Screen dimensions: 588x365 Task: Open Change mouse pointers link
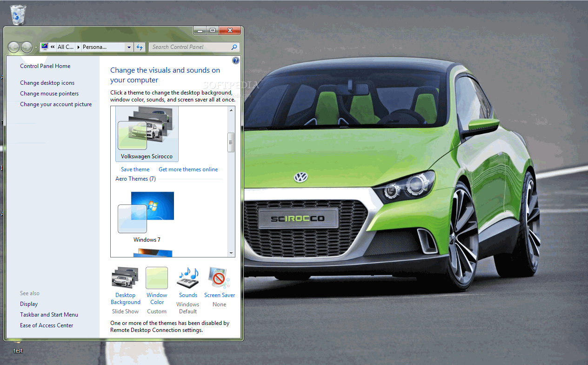(x=49, y=94)
